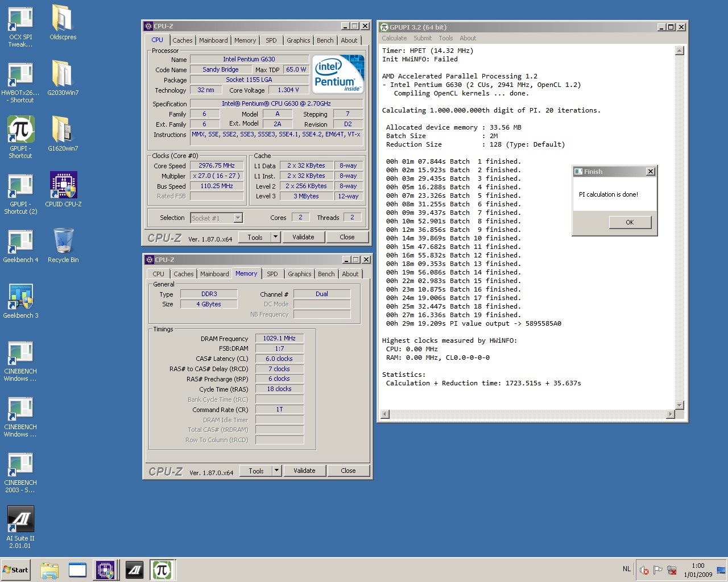728x582 pixels.
Task: Click Tools button in top CPU-Z window
Action: 255,237
